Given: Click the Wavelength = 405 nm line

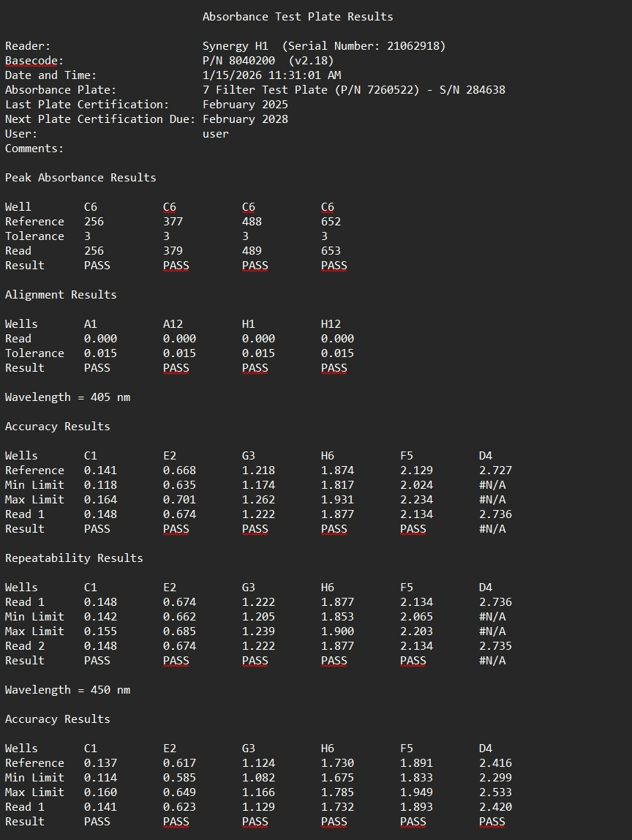Looking at the screenshot, I should (67, 397).
